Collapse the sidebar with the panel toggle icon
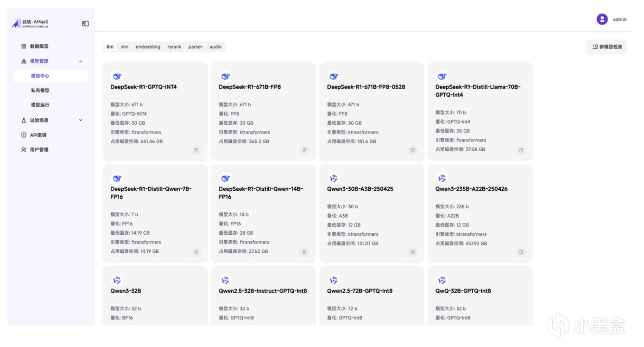This screenshot has height=347, width=644. 85,23
